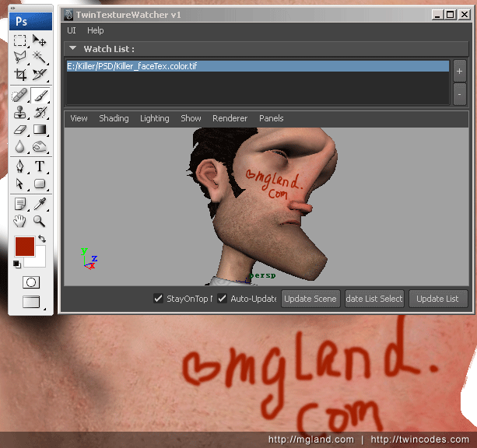
Task: Open the UI menu
Action: click(x=72, y=30)
